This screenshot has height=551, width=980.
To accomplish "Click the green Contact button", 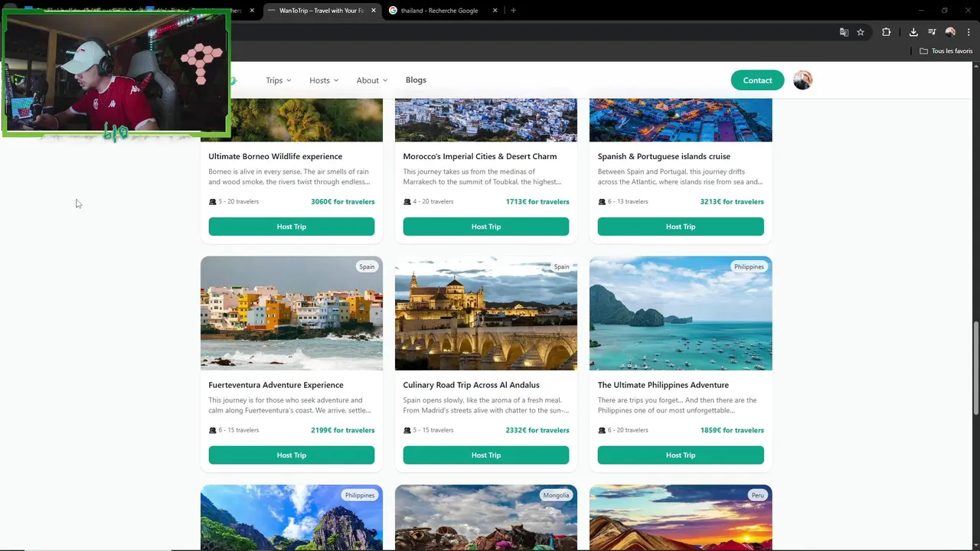I will 757,80.
